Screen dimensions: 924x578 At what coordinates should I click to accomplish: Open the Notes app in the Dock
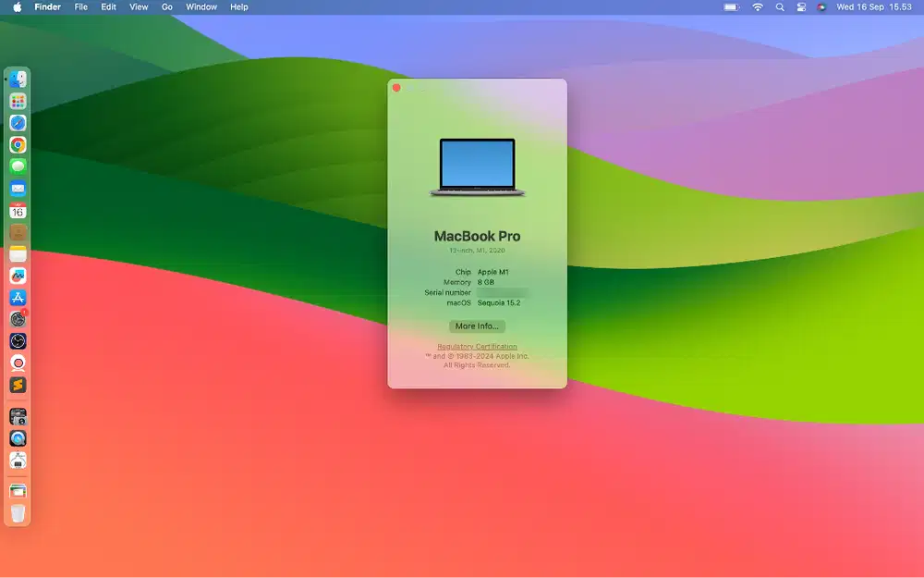[18, 254]
